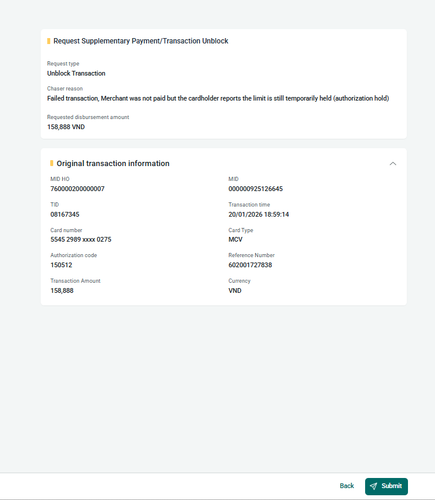Select the MID HO value 760000200000007

pos(77,189)
